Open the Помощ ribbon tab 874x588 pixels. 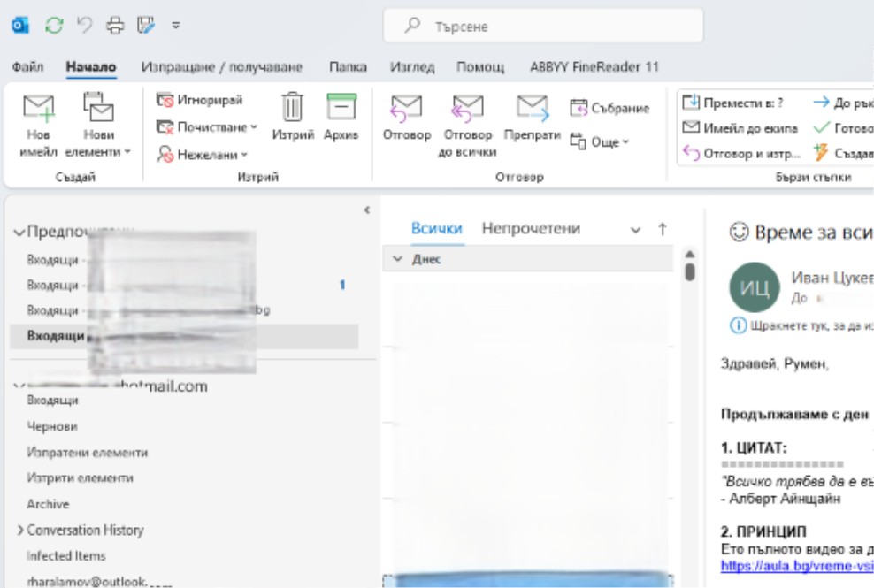pyautogui.click(x=480, y=67)
